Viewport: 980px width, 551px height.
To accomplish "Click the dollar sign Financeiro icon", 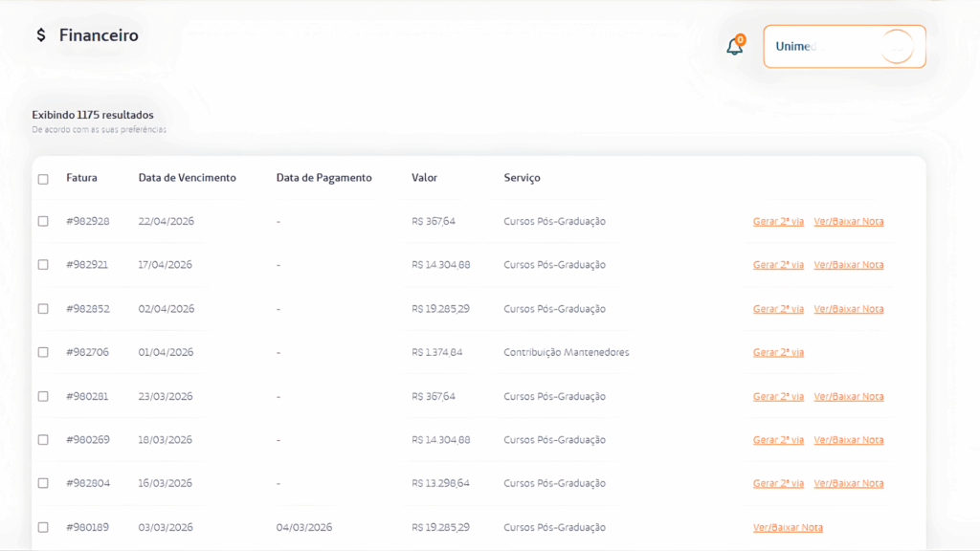I will click(x=41, y=35).
